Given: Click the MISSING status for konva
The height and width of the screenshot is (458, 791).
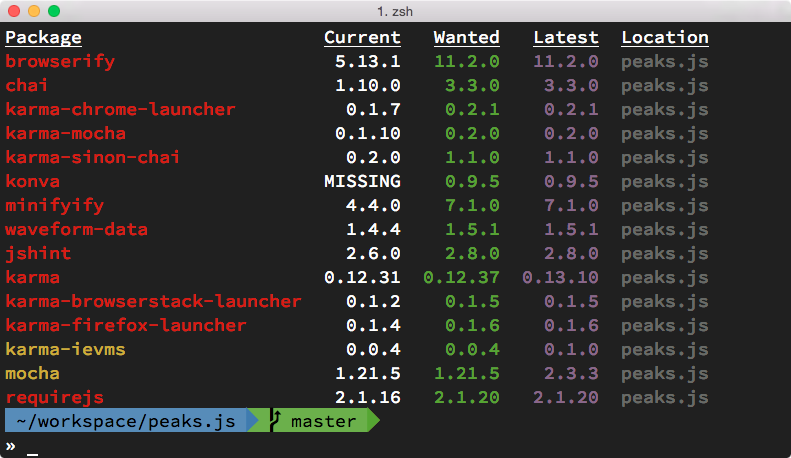Looking at the screenshot, I should coord(362,181).
